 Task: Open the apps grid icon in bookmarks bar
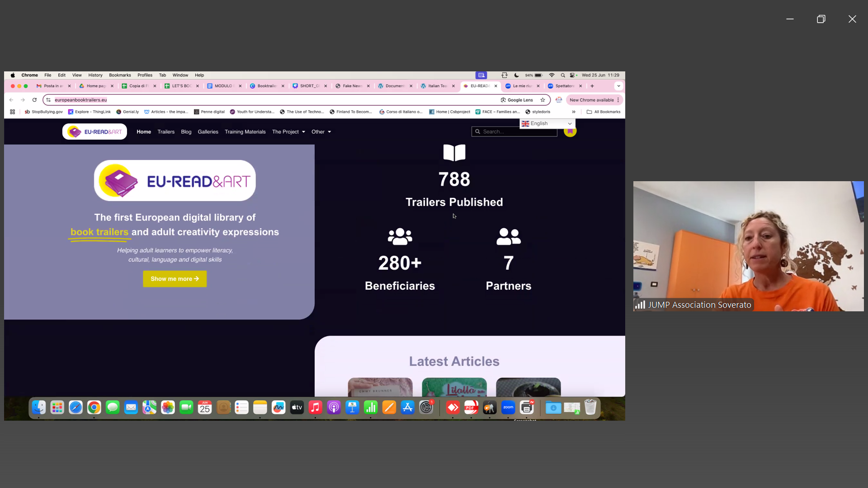click(13, 112)
